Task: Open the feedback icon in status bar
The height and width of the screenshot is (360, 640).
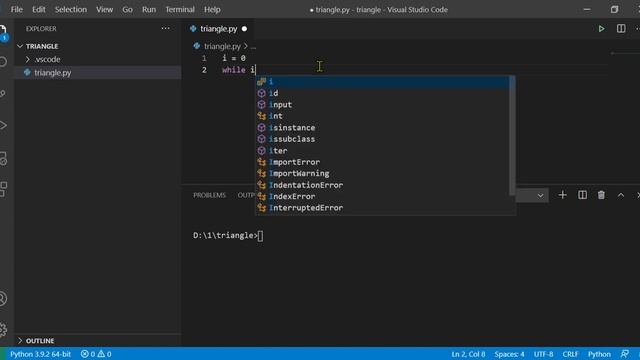Action: click(624, 354)
